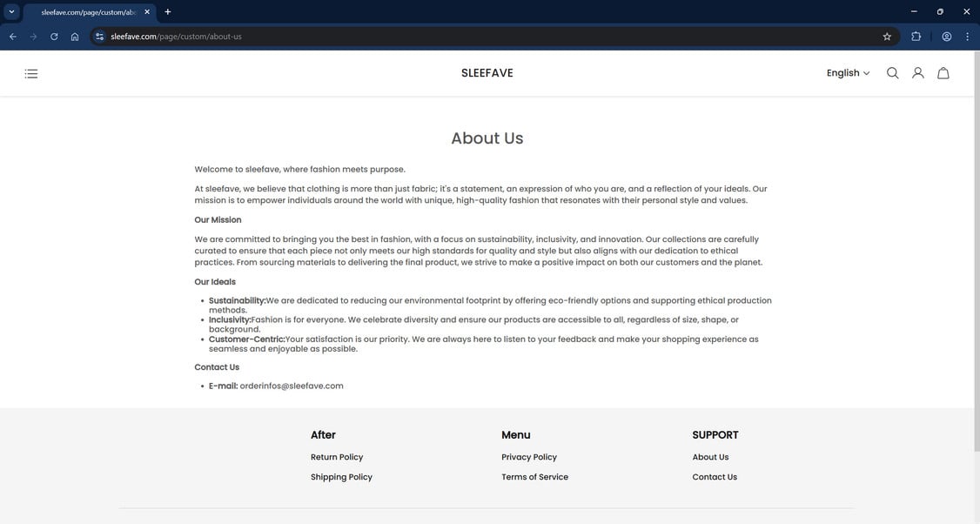The width and height of the screenshot is (980, 524).
Task: Open the footer About Us link
Action: point(710,457)
